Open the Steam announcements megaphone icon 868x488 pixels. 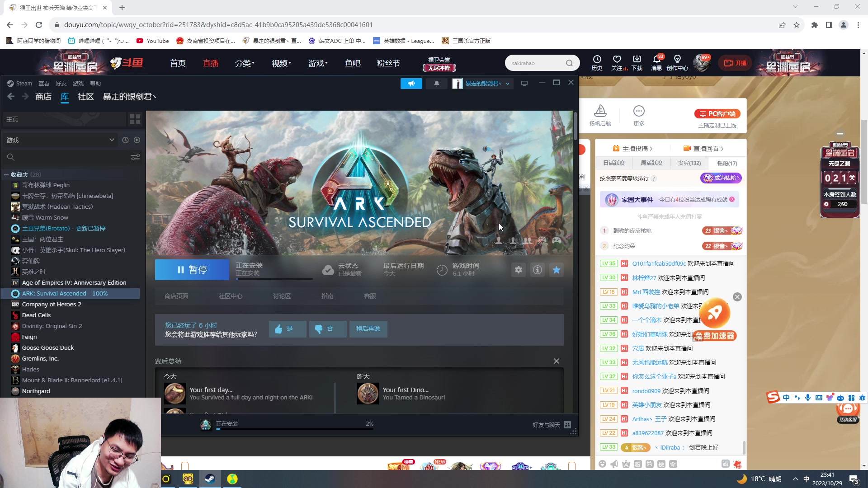(x=411, y=84)
